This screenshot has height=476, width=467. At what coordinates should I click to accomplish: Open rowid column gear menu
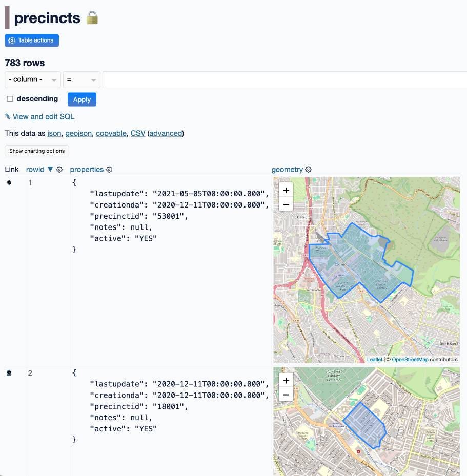pyautogui.click(x=59, y=170)
